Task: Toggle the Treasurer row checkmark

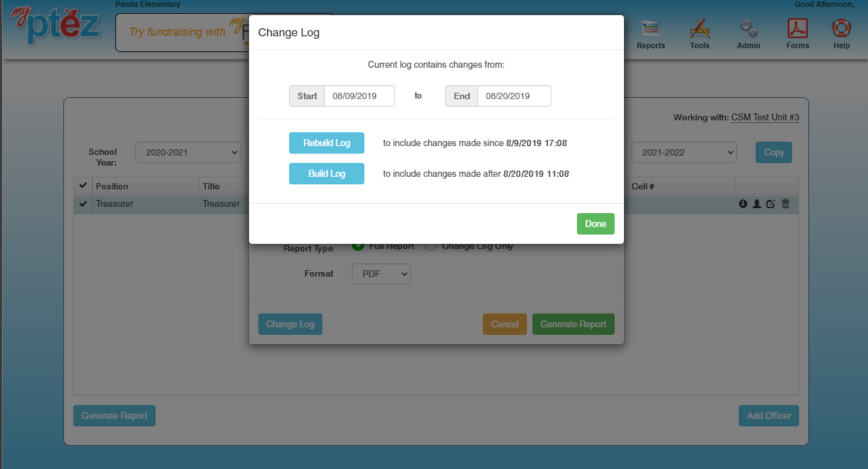Action: point(83,204)
